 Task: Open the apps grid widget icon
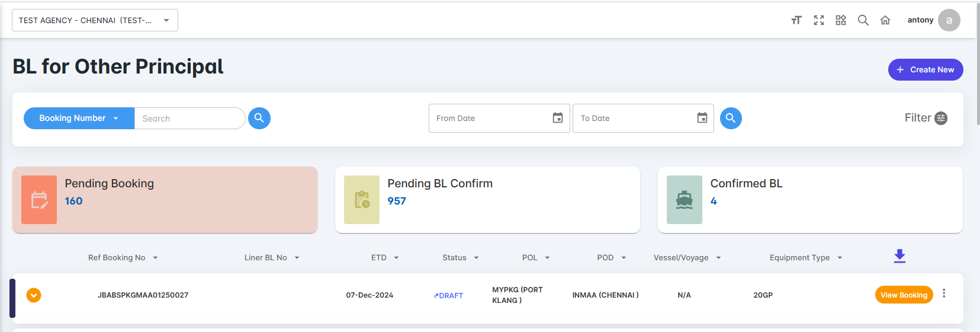click(841, 20)
